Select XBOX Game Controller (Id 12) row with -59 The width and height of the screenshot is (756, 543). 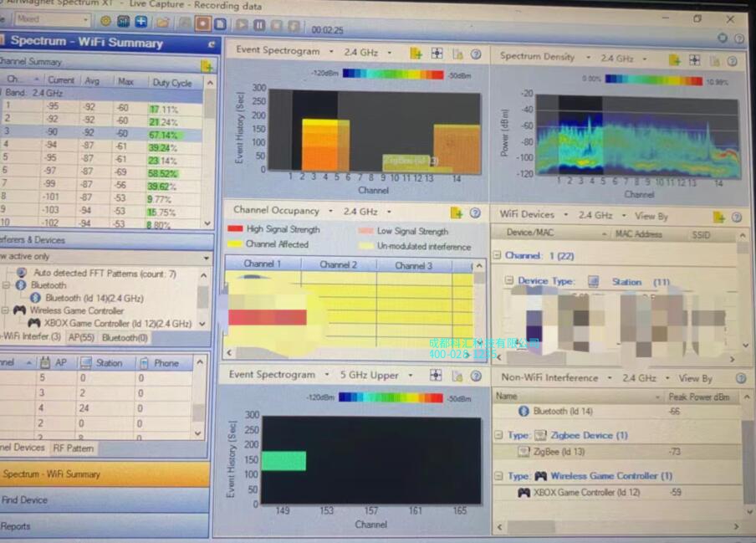point(617,492)
